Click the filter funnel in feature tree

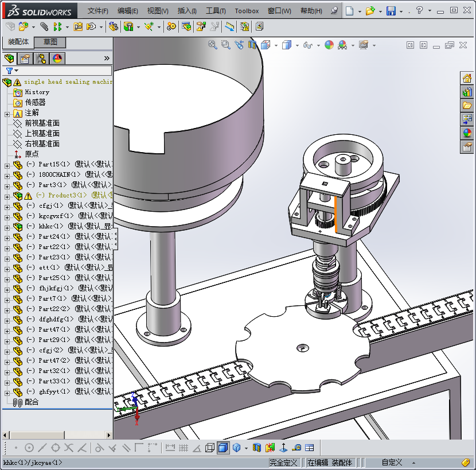[x=9, y=71]
